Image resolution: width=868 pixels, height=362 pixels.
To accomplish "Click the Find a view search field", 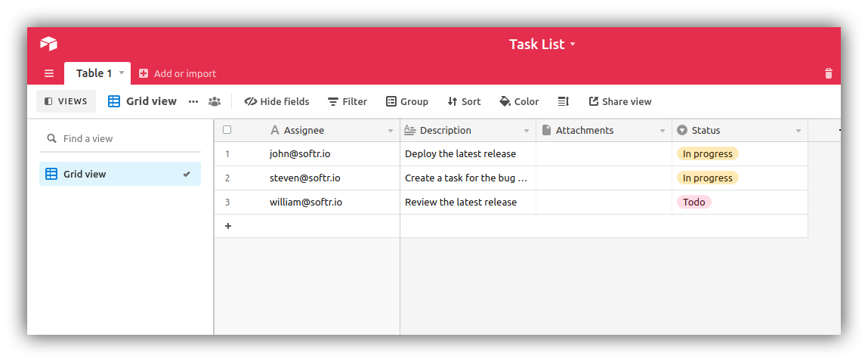I will [x=120, y=138].
